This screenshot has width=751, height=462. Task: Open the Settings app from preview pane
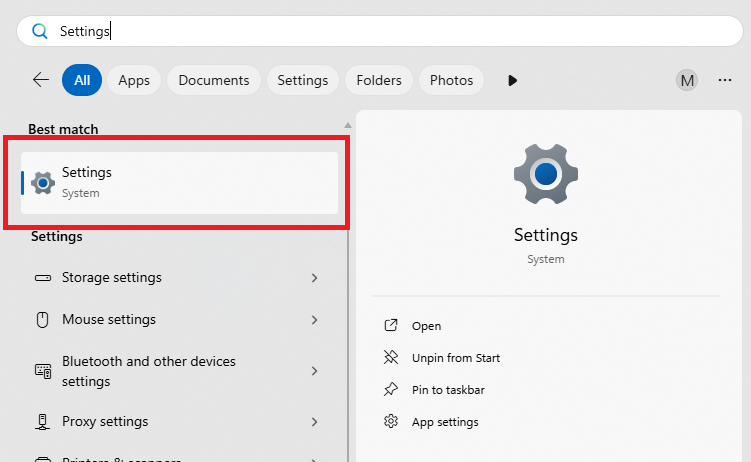click(x=426, y=326)
